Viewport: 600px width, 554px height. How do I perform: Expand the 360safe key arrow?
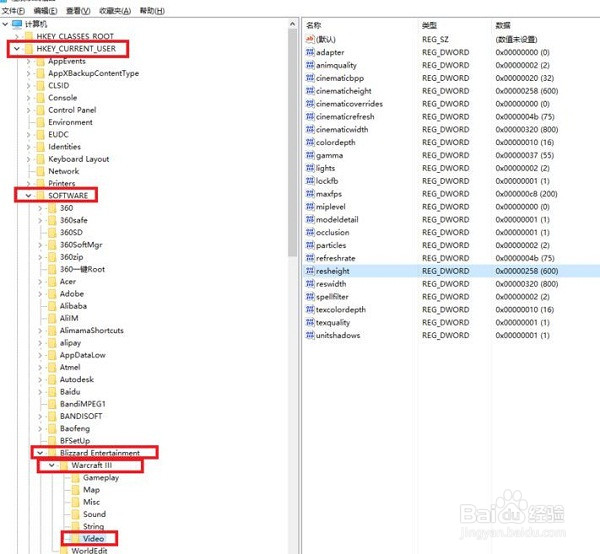[x=40, y=220]
